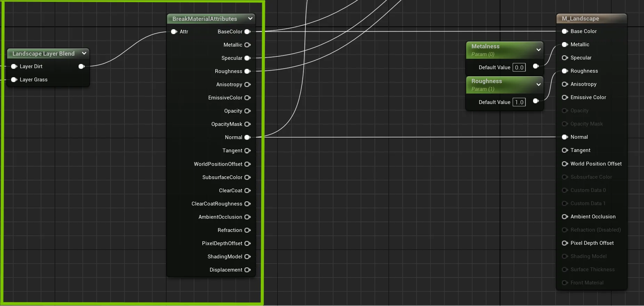Collapse the Metalness parameter node chevron

coord(539,50)
